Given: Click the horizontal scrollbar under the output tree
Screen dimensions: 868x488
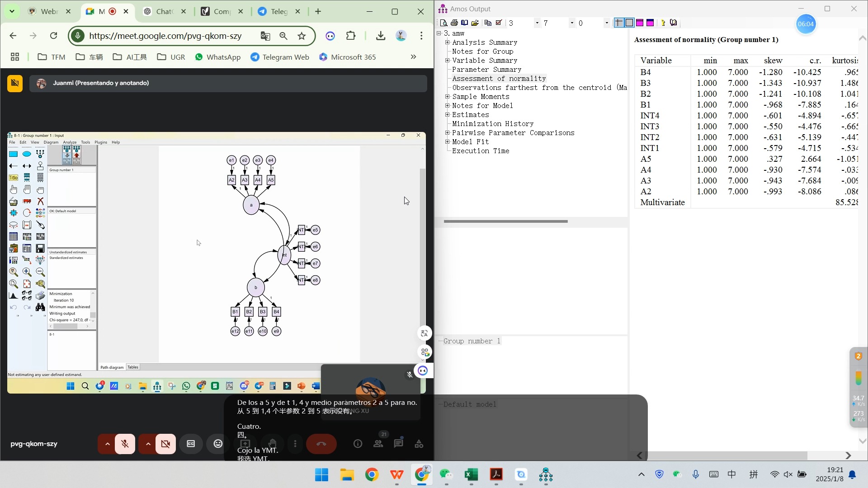Looking at the screenshot, I should click(505, 221).
